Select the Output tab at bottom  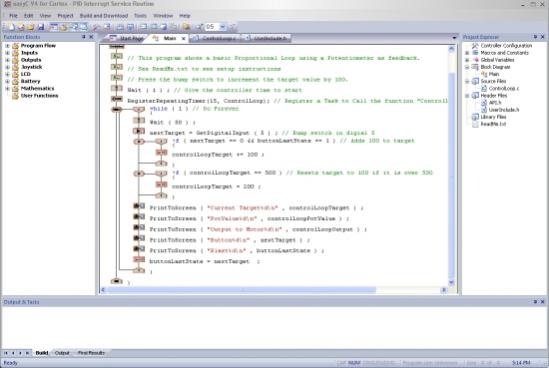pos(62,353)
